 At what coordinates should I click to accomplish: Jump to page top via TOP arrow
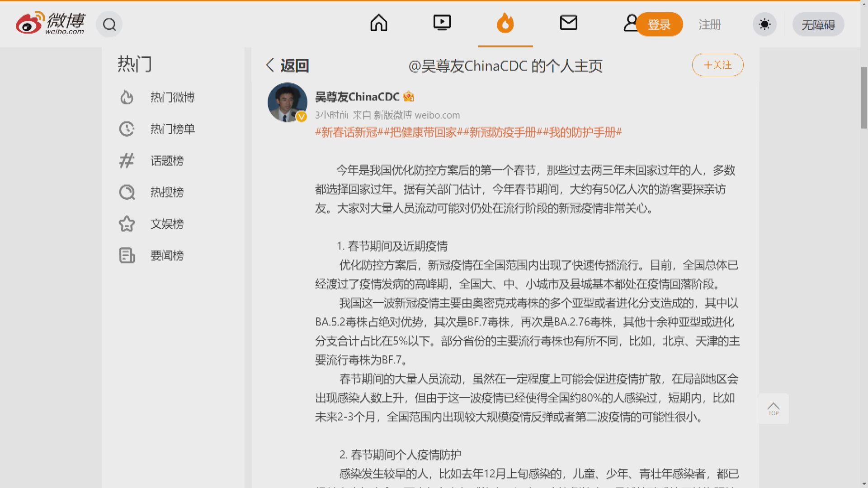tap(774, 408)
